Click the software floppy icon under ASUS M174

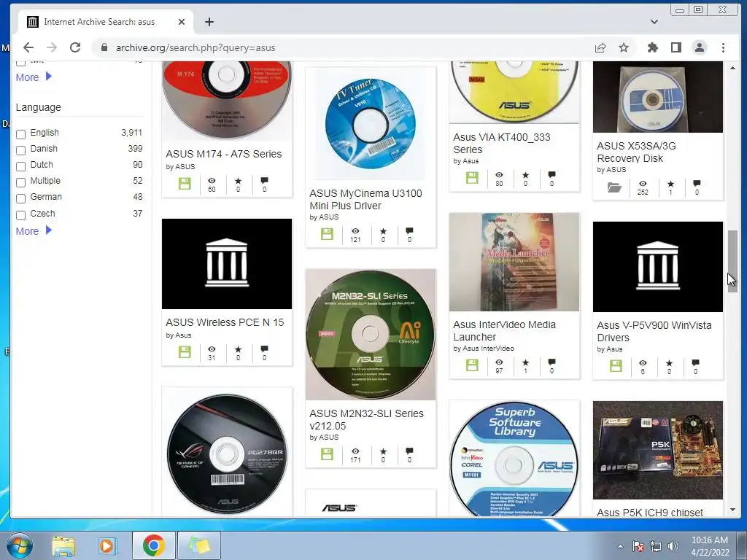point(185,184)
